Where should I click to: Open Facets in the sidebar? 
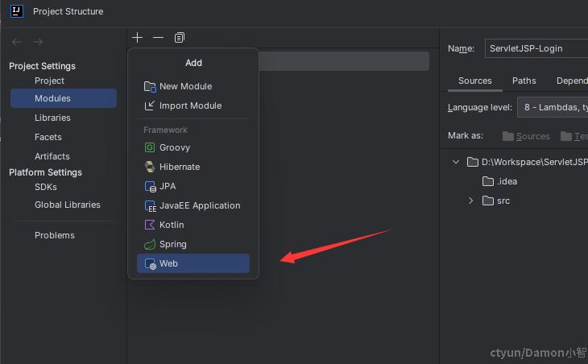pyautogui.click(x=48, y=137)
